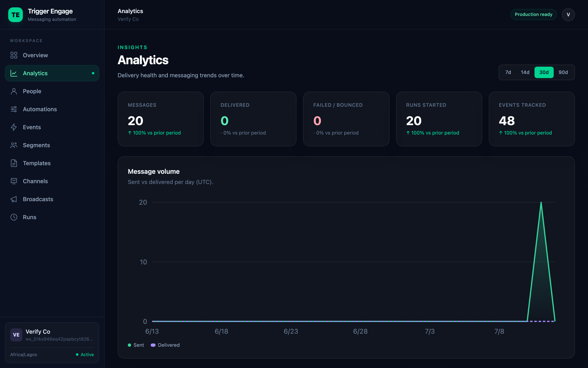The height and width of the screenshot is (368, 588).
Task: Click the y-axis 20 label
Action: click(143, 202)
